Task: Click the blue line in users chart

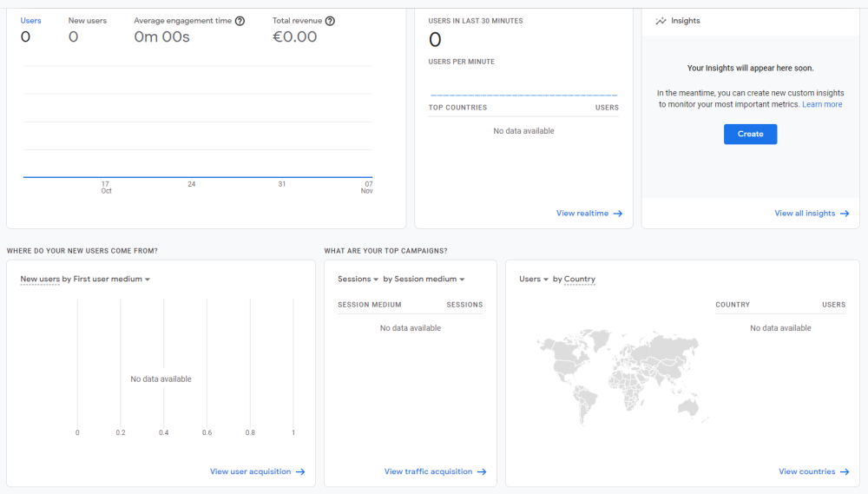Action: 198,177
